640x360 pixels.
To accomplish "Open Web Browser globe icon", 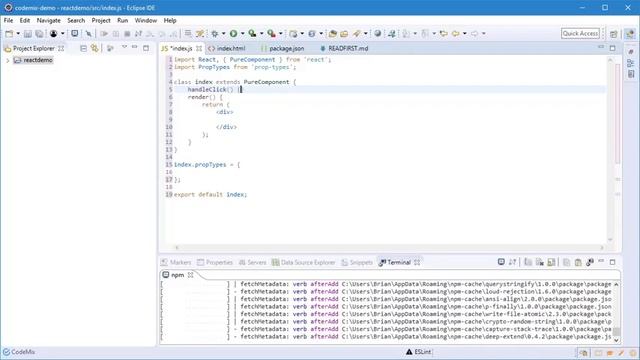I will click(378, 33).
